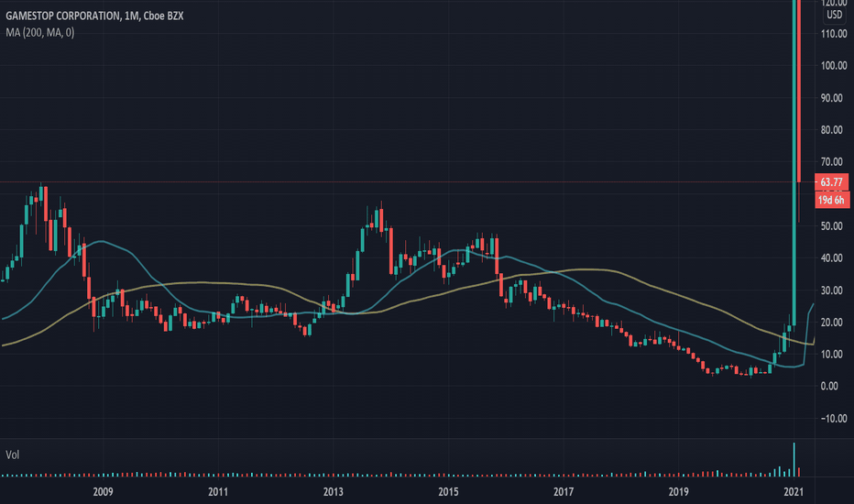The width and height of the screenshot is (854, 504).
Task: Click the 100.00 price axis label
Action: [x=834, y=66]
